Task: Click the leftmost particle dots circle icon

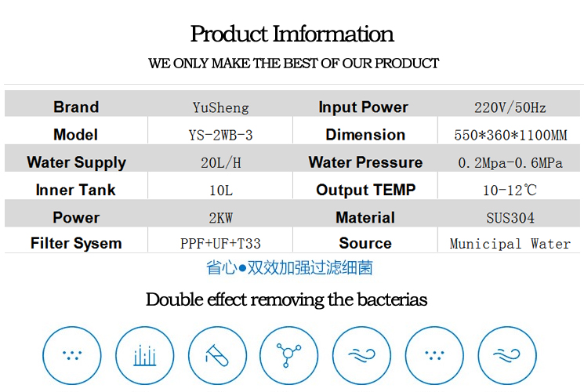Action: [x=72, y=355]
